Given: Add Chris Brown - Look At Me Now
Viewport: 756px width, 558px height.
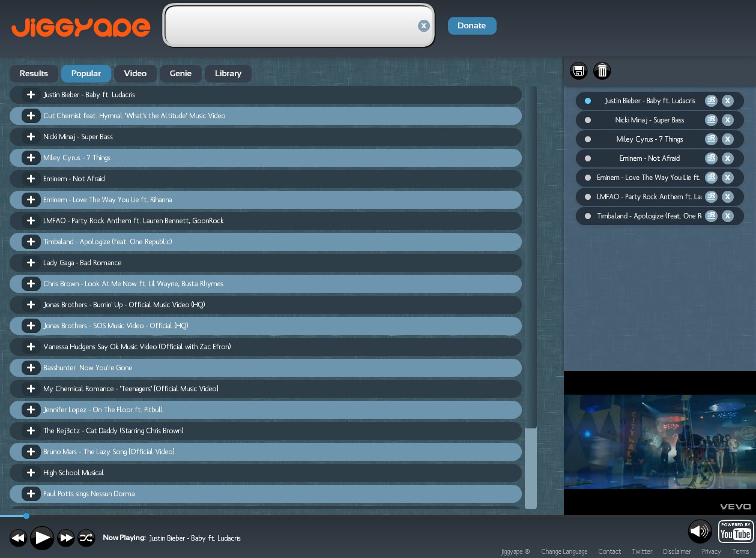Looking at the screenshot, I should [x=31, y=284].
